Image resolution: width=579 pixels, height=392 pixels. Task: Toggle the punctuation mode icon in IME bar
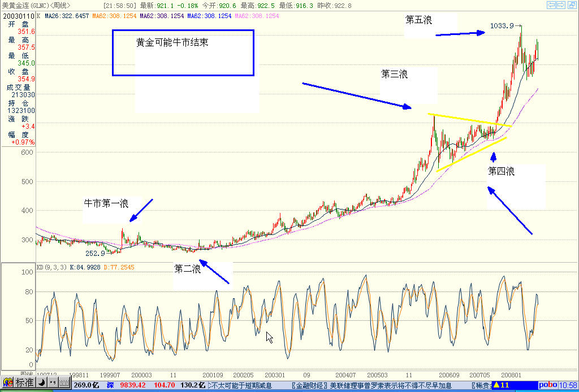tap(53, 382)
